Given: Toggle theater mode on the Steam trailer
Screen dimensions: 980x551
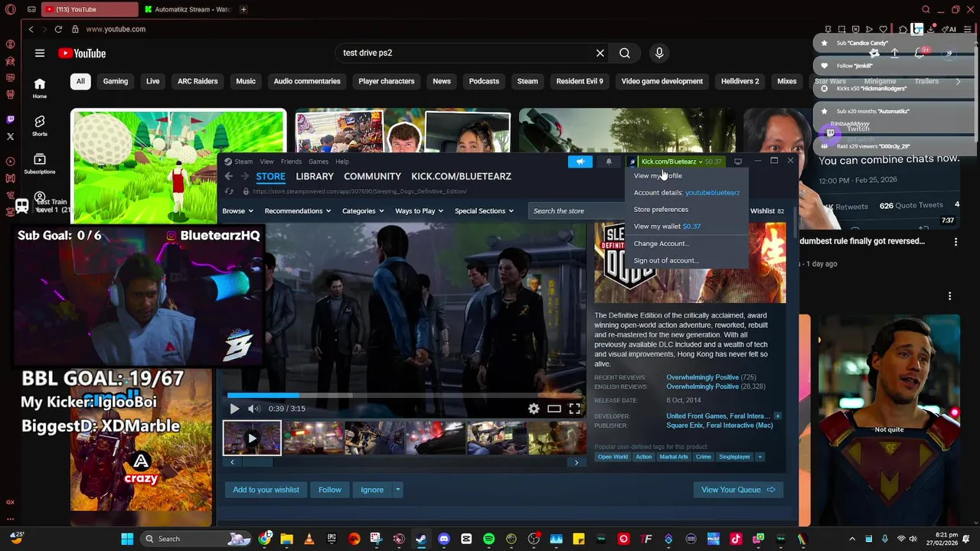Looking at the screenshot, I should 554,409.
